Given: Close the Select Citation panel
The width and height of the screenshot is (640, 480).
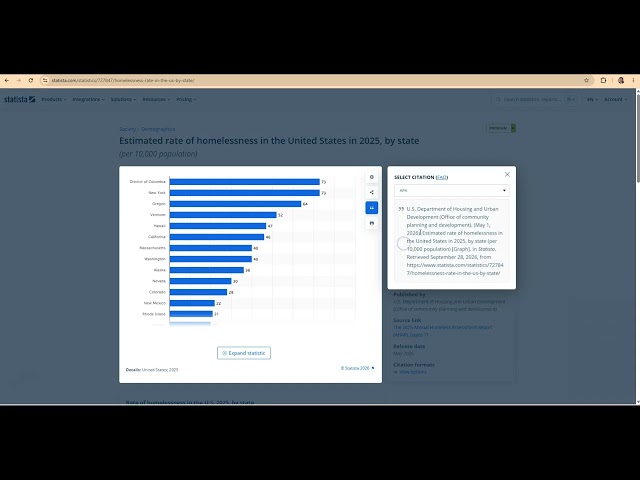Looking at the screenshot, I should tap(507, 174).
